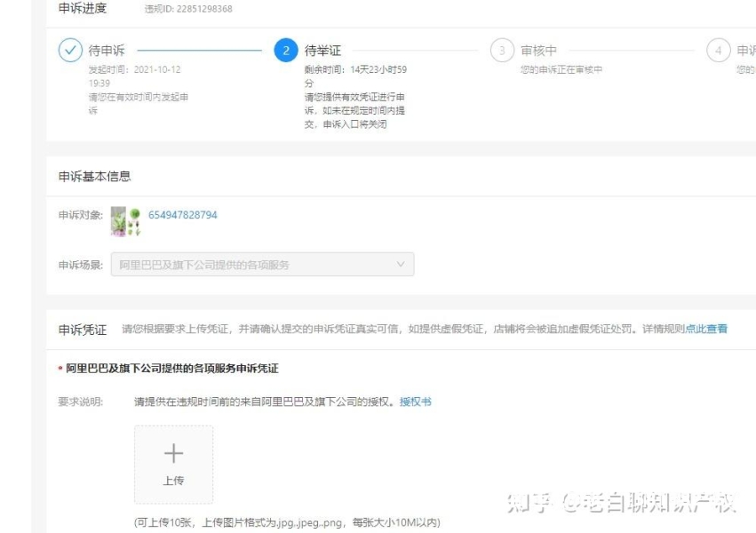Click the 申诉基本信息 section heading
756x533 pixels.
tap(95, 176)
